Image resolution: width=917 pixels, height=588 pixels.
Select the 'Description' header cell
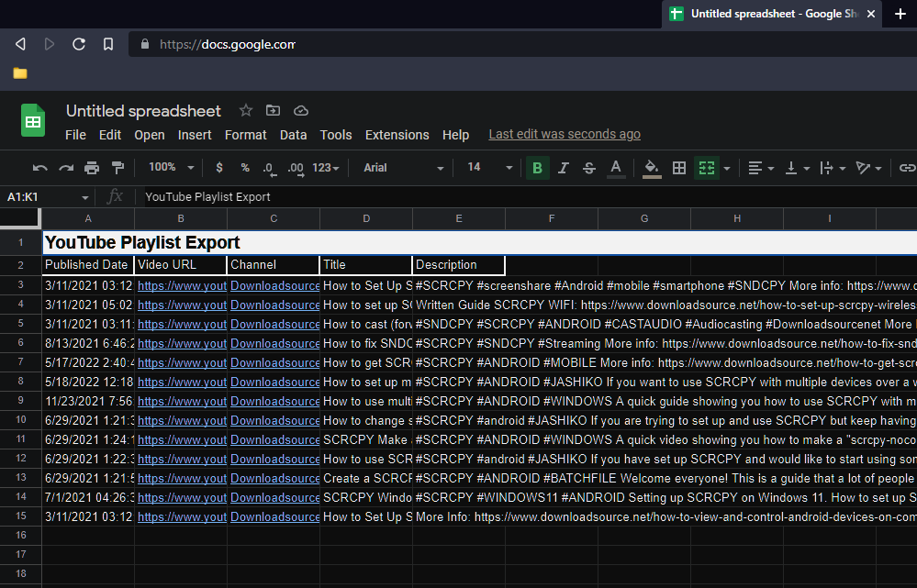(459, 265)
